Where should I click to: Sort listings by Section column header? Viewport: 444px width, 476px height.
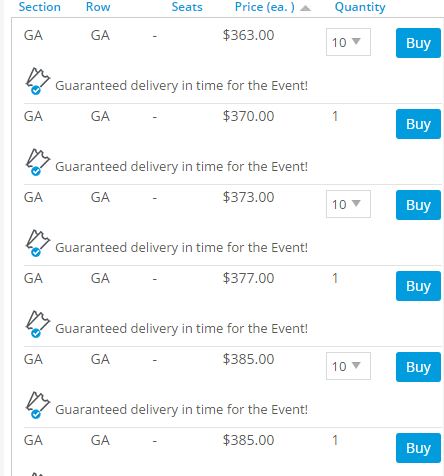coord(39,7)
